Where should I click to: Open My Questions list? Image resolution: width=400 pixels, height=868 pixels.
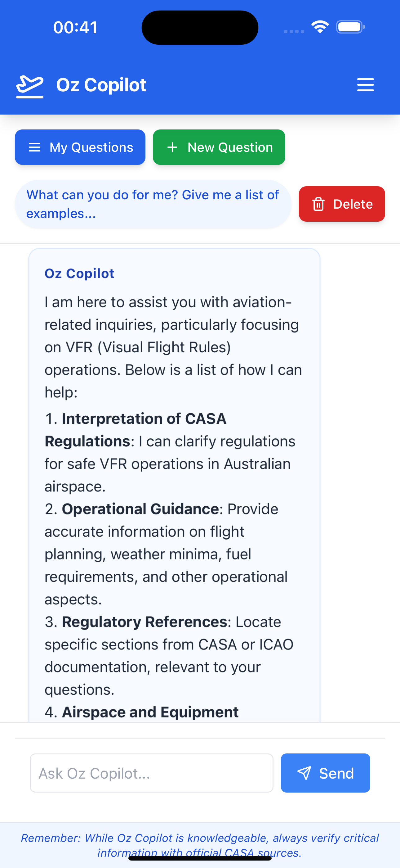(x=80, y=147)
